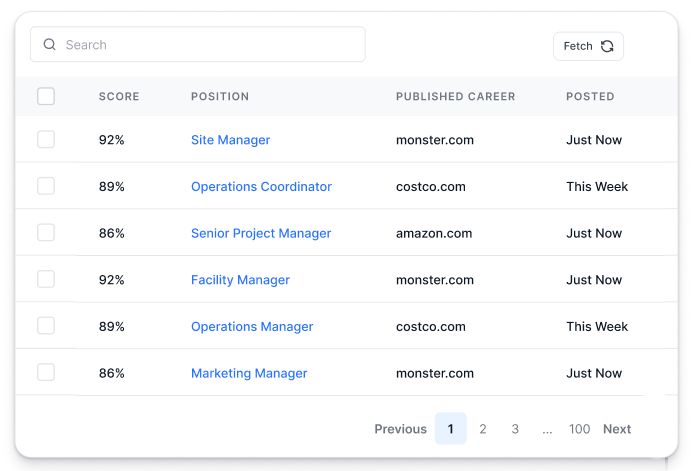
Task: Open the Site Manager position link
Action: pyautogui.click(x=230, y=140)
